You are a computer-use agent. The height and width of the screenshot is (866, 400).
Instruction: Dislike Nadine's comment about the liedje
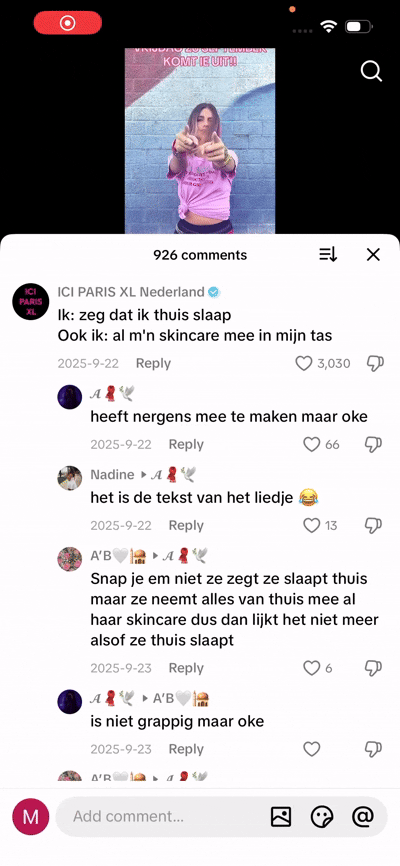pos(373,526)
